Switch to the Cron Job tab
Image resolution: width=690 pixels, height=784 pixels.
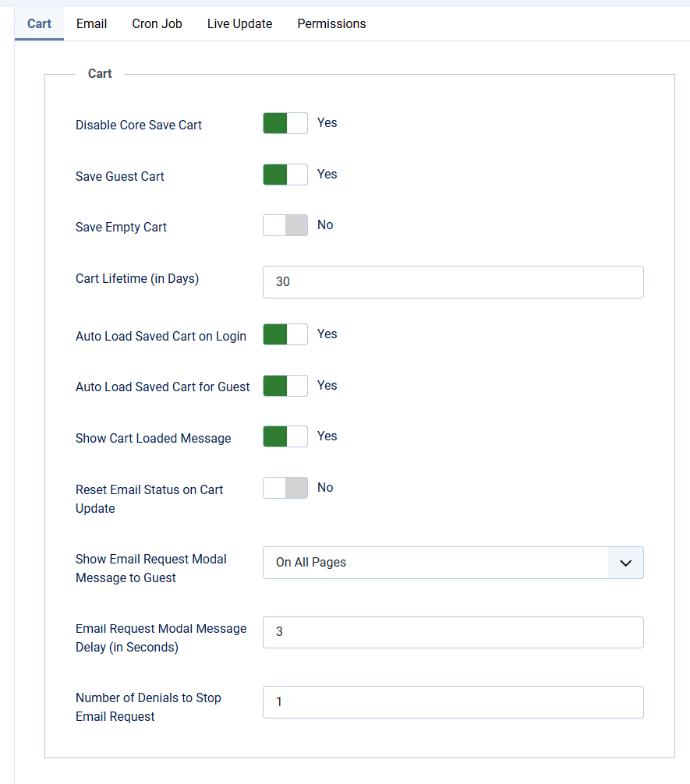click(157, 24)
